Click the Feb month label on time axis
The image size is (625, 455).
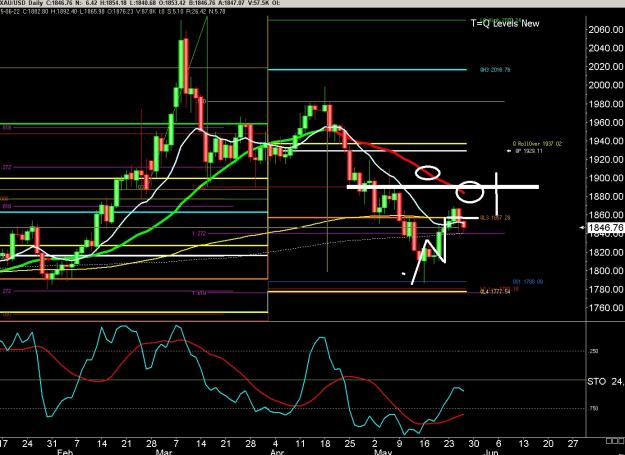coord(65,452)
